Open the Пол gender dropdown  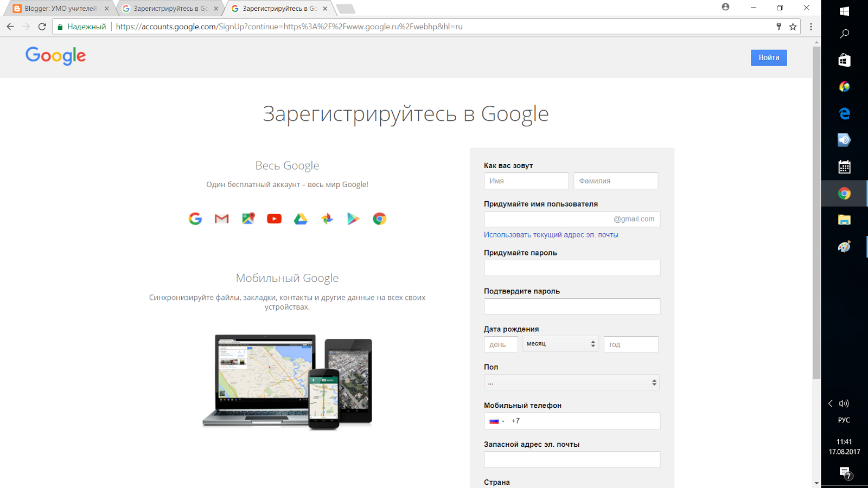pos(572,382)
